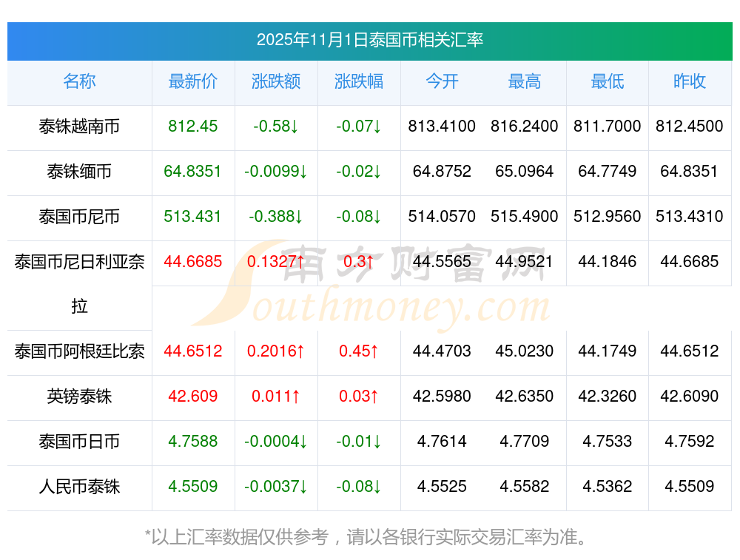Open the 泰铢越南币 currency pair row
740x560 pixels.
pos(79,126)
